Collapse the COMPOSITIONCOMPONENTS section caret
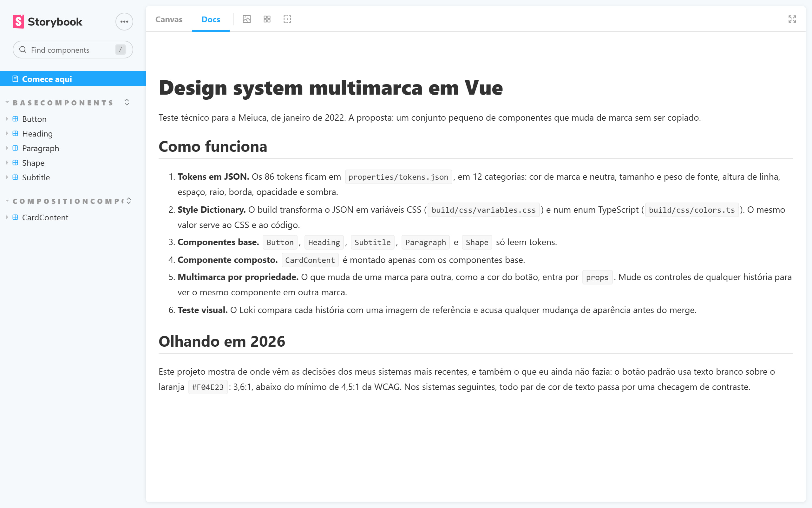Screen dimensions: 812x508 (7, 201)
